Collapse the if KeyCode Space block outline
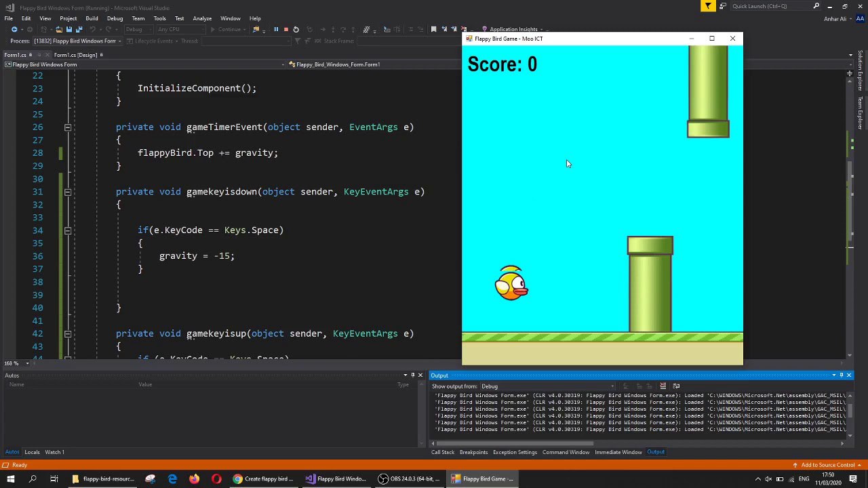Viewport: 868px width, 488px height. tap(68, 230)
